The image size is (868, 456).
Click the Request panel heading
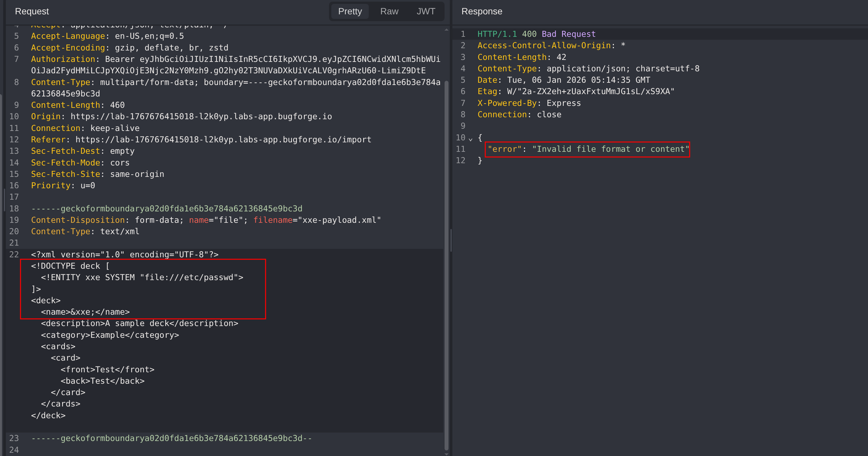click(x=32, y=11)
